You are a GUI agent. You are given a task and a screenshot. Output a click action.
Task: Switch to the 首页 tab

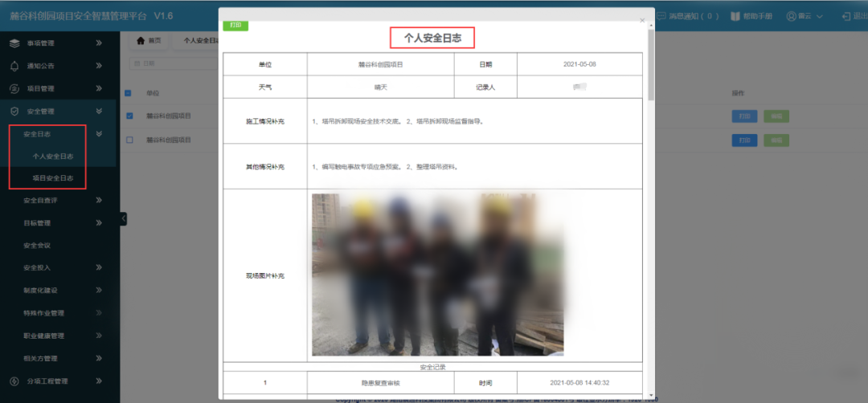tap(149, 40)
